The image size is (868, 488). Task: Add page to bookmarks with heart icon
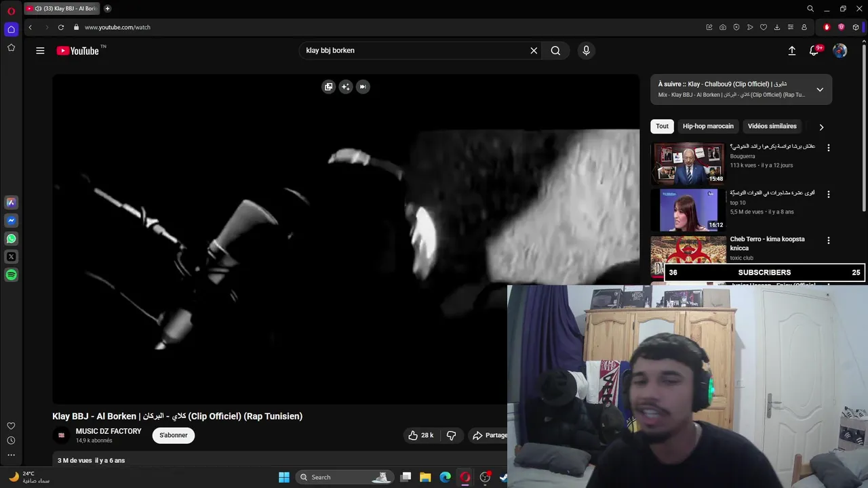764,27
